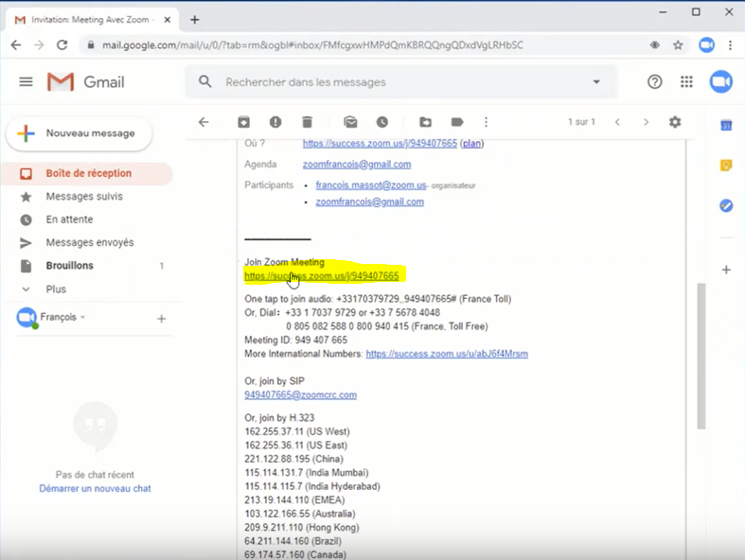Click the email vertical scrollbar
The image size is (745, 560).
point(701,357)
